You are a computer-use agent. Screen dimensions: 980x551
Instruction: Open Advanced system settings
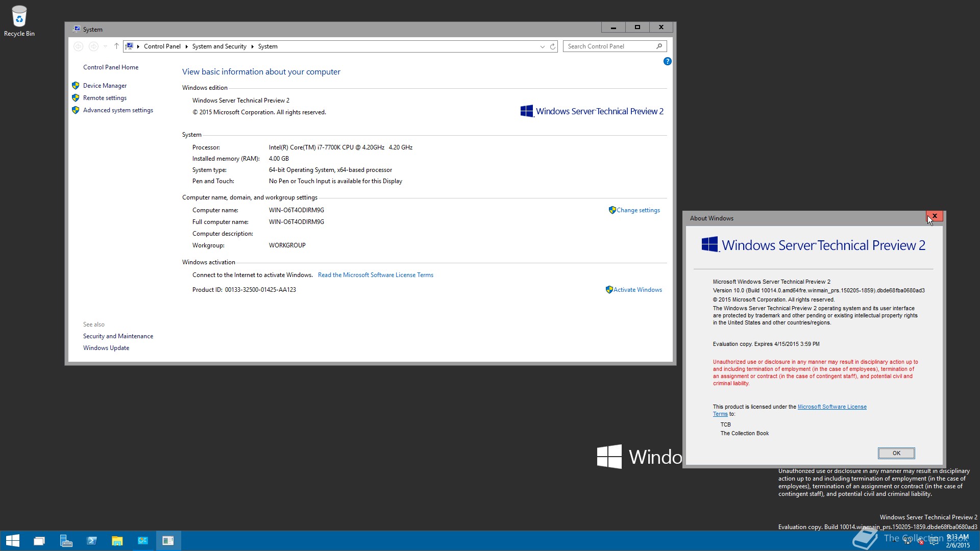118,110
